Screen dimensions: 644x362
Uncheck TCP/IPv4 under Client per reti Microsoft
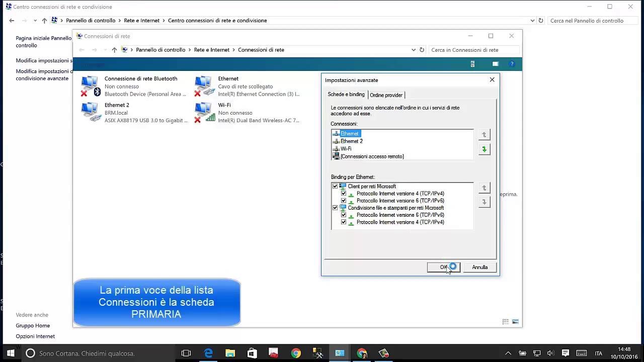(x=344, y=194)
